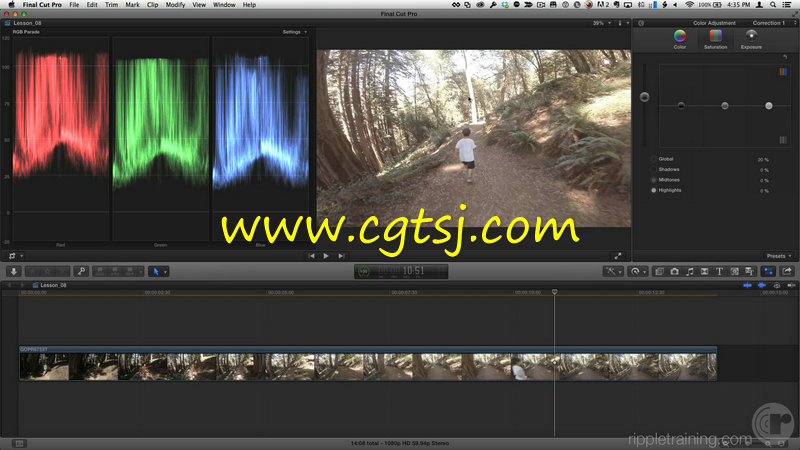Show the Effects browser

click(659, 271)
